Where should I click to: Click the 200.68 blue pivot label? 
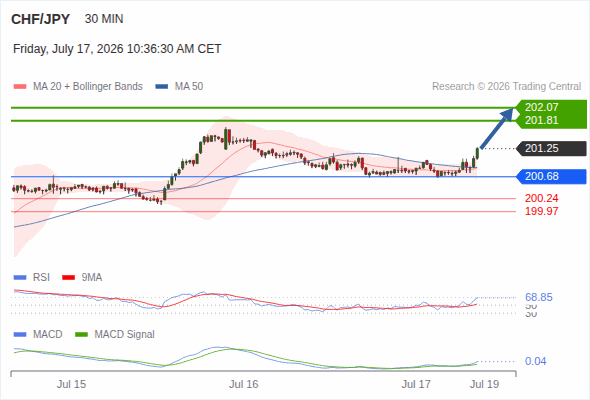[x=552, y=176]
